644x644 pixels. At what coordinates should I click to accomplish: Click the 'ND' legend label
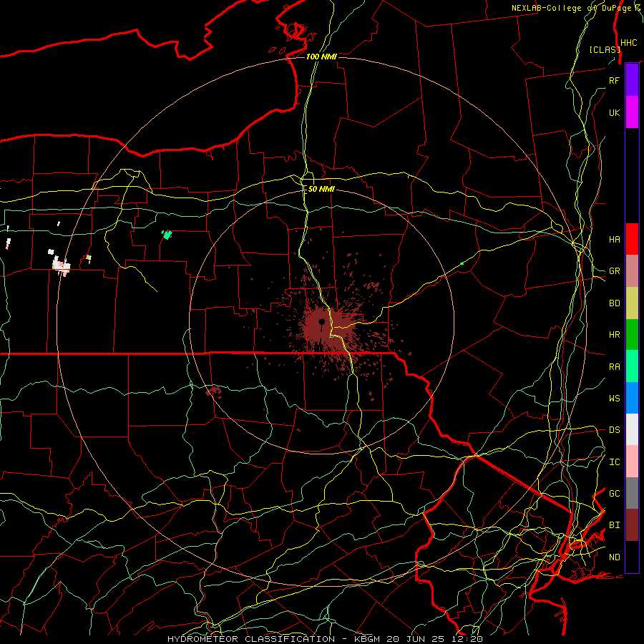(615, 557)
